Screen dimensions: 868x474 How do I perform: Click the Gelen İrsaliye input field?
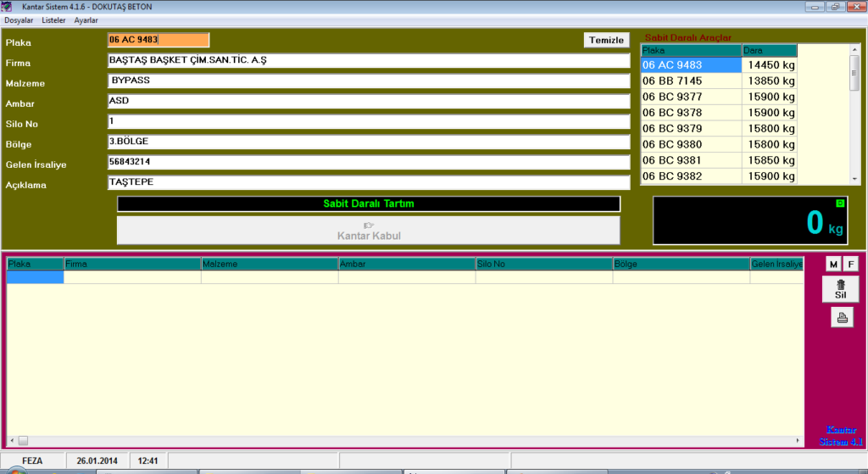368,162
